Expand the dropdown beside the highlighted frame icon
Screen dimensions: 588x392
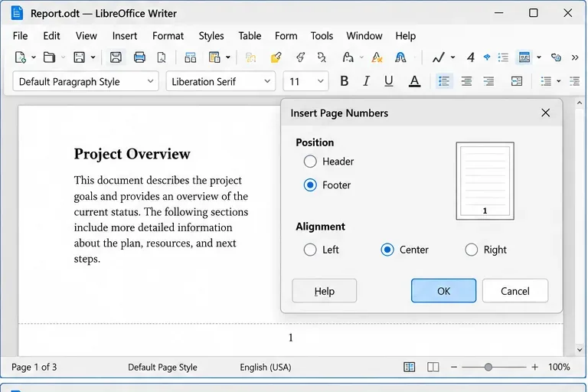(539, 57)
